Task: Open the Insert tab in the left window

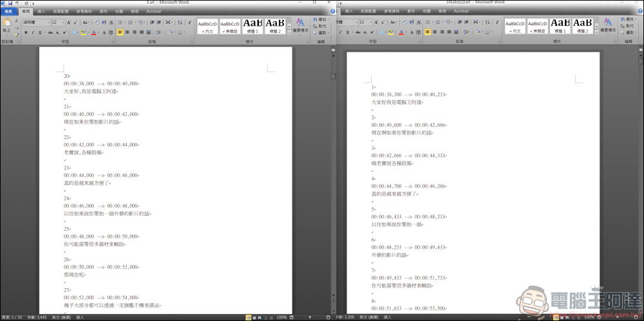Action: pyautogui.click(x=42, y=12)
